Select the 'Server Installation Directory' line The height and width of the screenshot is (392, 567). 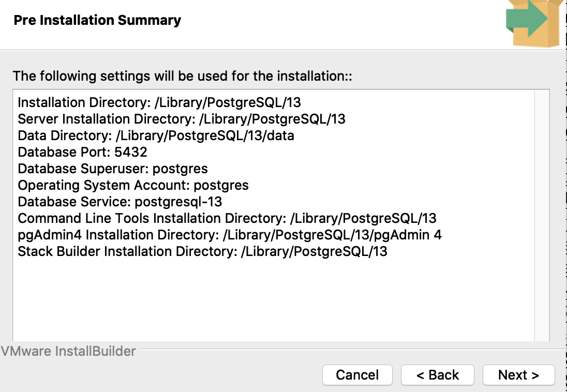click(182, 119)
